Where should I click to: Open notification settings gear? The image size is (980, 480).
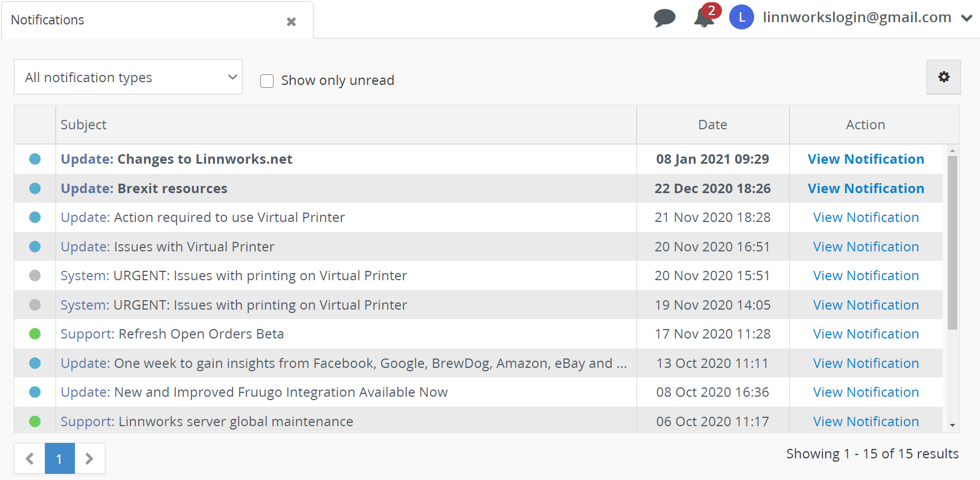pos(943,77)
